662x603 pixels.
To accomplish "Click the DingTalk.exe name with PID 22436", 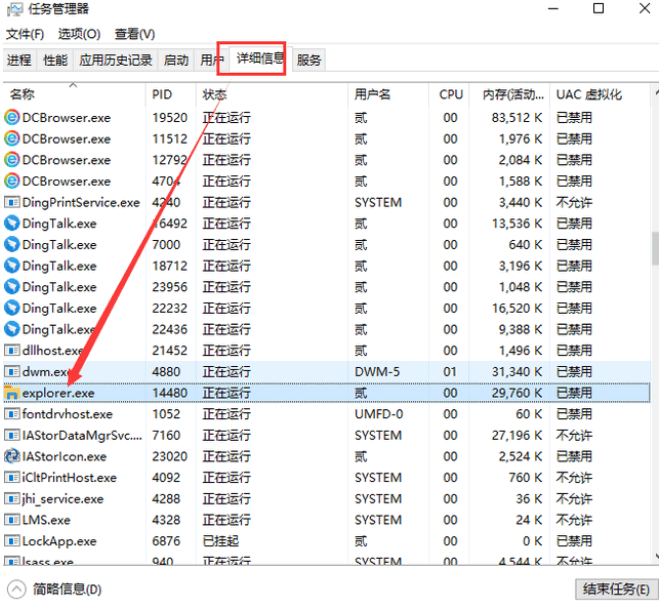I will tap(59, 329).
